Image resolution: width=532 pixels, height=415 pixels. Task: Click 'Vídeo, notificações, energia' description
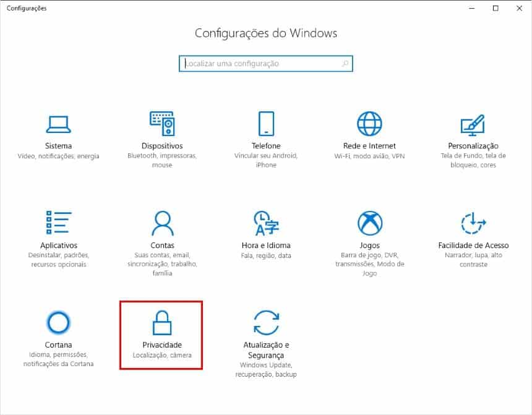[x=58, y=156]
